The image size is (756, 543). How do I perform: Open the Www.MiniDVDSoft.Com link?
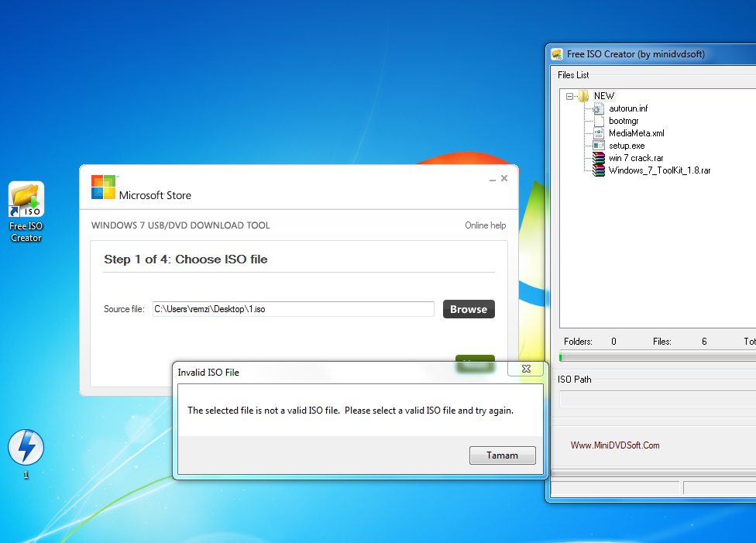pos(615,445)
